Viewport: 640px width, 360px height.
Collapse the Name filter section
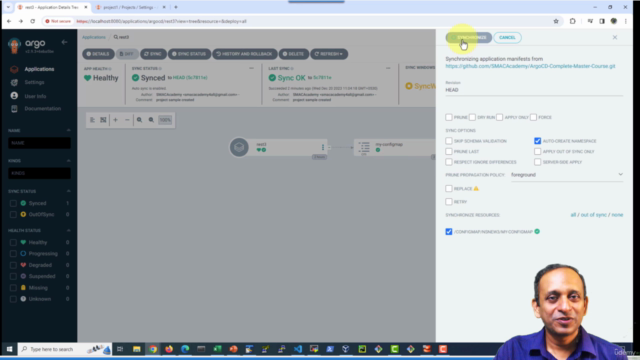pyautogui.click(x=68, y=130)
